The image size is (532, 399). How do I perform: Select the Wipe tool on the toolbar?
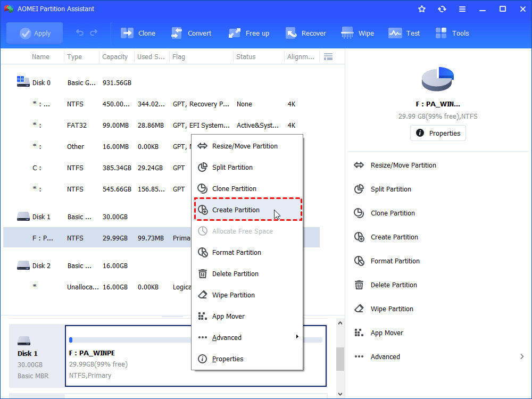(358, 32)
